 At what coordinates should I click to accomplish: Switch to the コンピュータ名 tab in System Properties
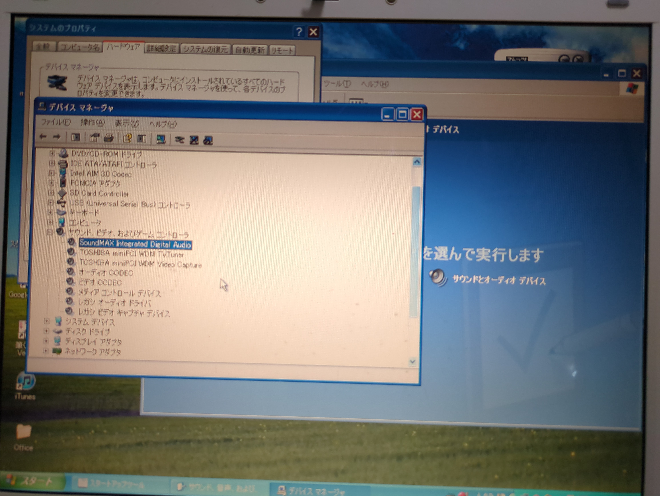click(79, 47)
